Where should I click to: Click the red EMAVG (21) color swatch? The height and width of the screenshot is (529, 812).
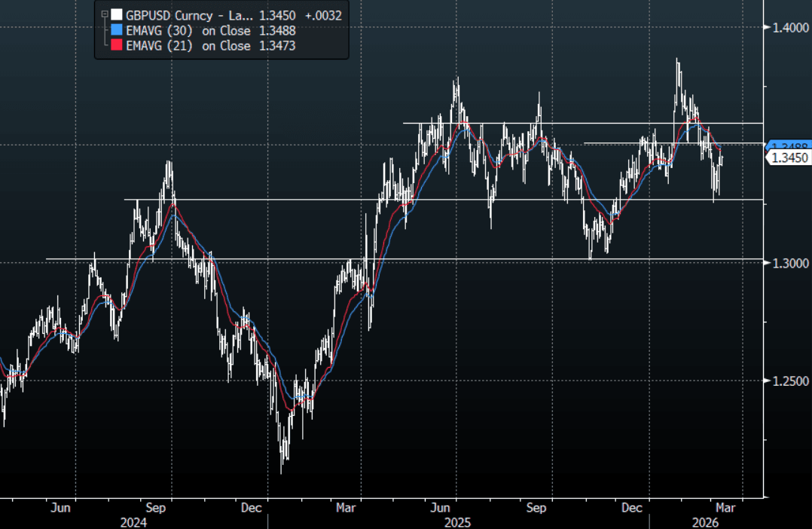coord(117,46)
